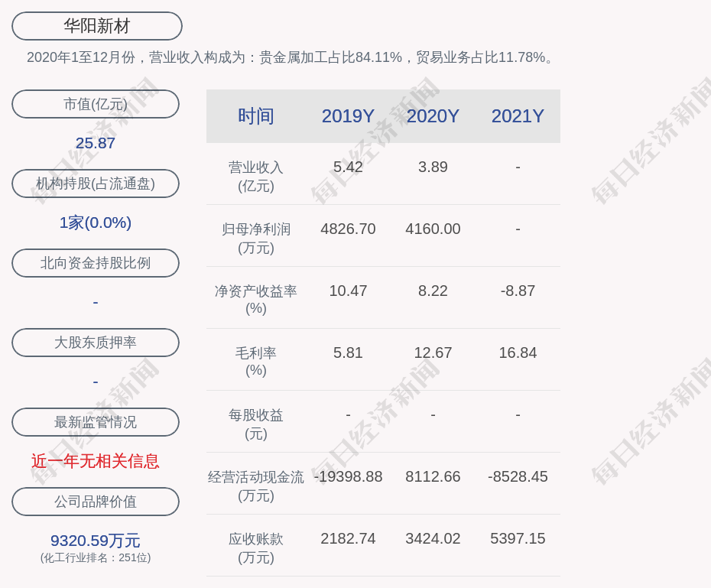Click the gross margin value 16.84

[x=518, y=352]
